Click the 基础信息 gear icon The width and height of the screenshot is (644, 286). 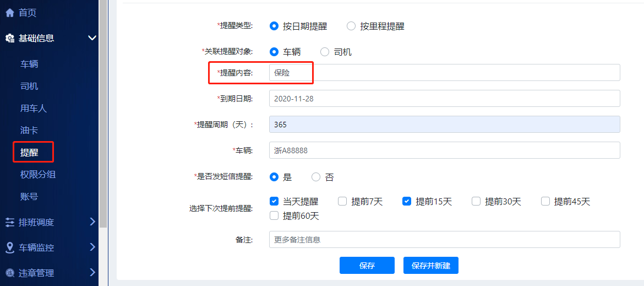point(10,38)
